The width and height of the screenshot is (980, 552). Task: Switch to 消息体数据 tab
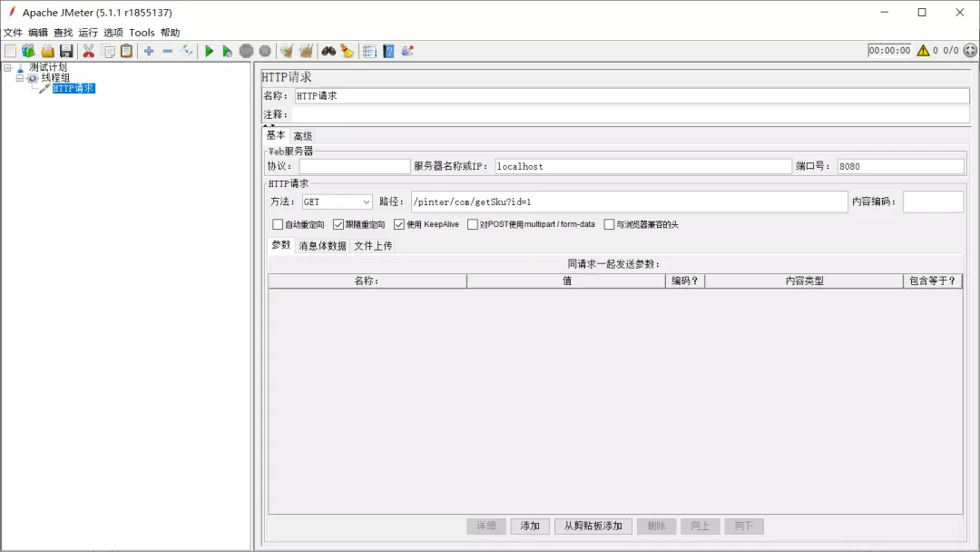pos(322,246)
